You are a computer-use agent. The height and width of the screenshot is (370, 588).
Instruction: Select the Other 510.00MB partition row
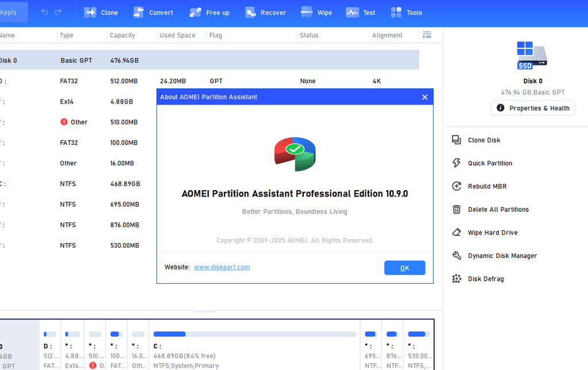point(78,122)
